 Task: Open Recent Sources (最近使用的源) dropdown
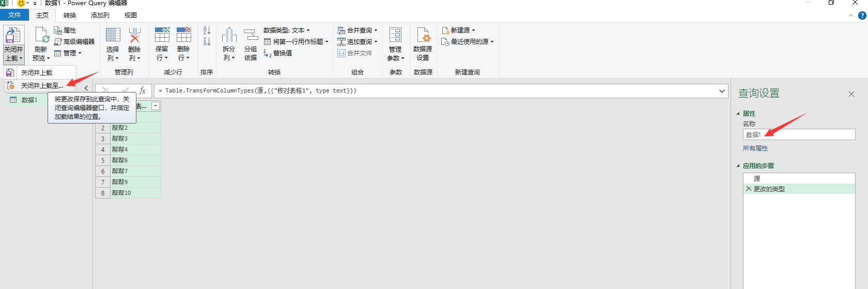(x=468, y=42)
